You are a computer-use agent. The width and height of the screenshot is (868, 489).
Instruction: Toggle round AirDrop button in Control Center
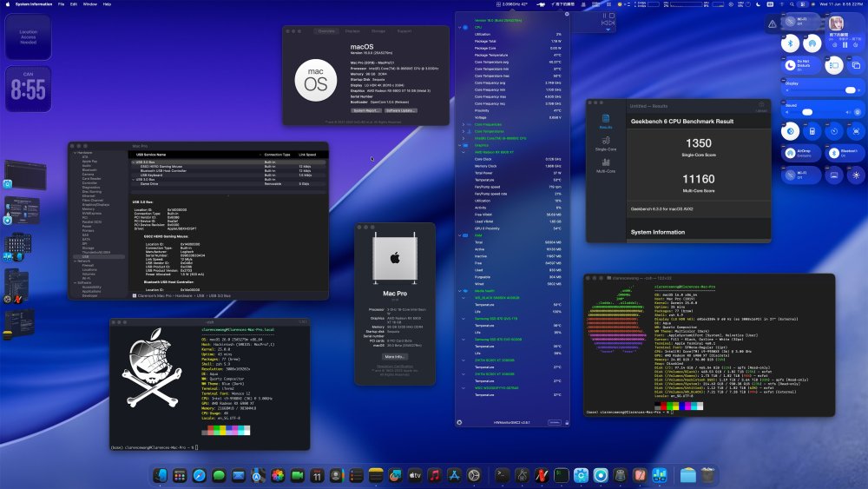point(812,43)
